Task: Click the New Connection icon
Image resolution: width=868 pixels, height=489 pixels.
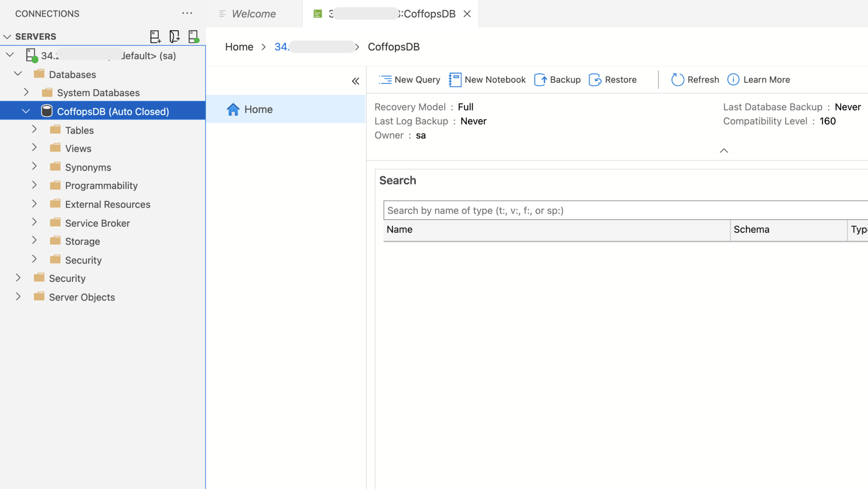Action: (156, 36)
